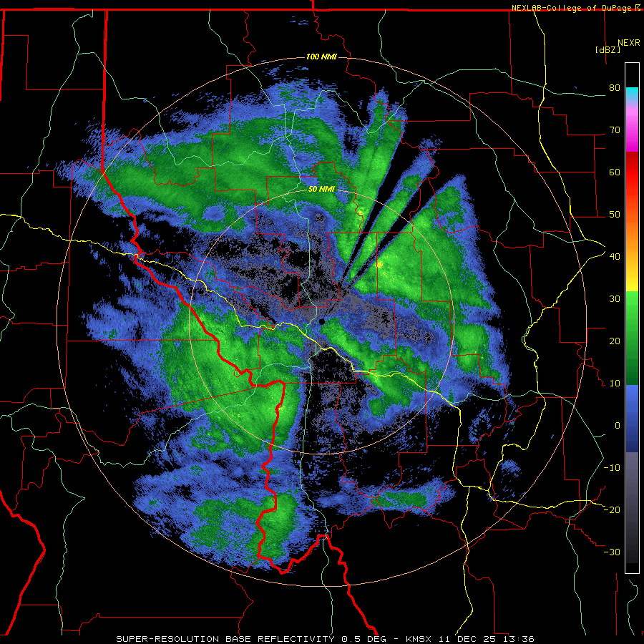
Task: Click the 50 dBZ scale value
Action: 615,215
